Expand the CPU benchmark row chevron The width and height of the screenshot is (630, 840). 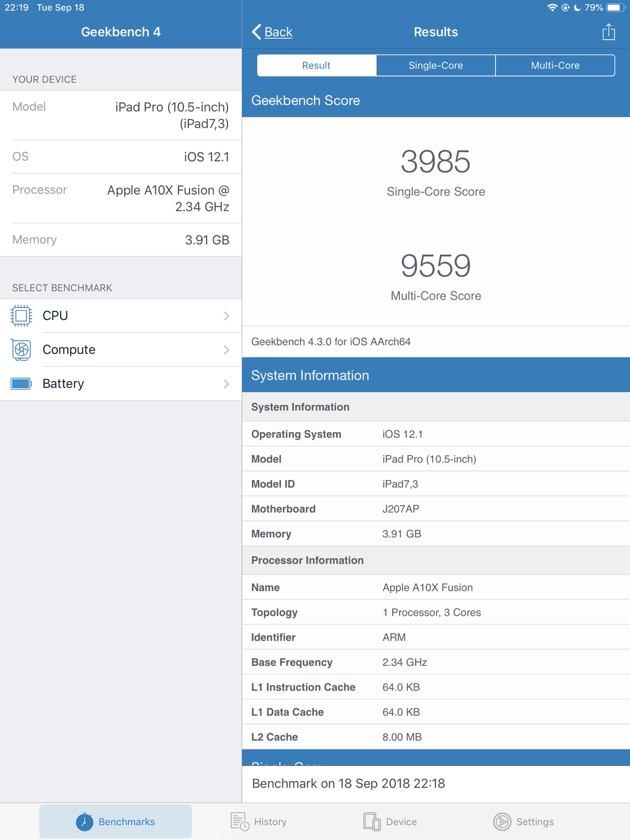pyautogui.click(x=226, y=316)
